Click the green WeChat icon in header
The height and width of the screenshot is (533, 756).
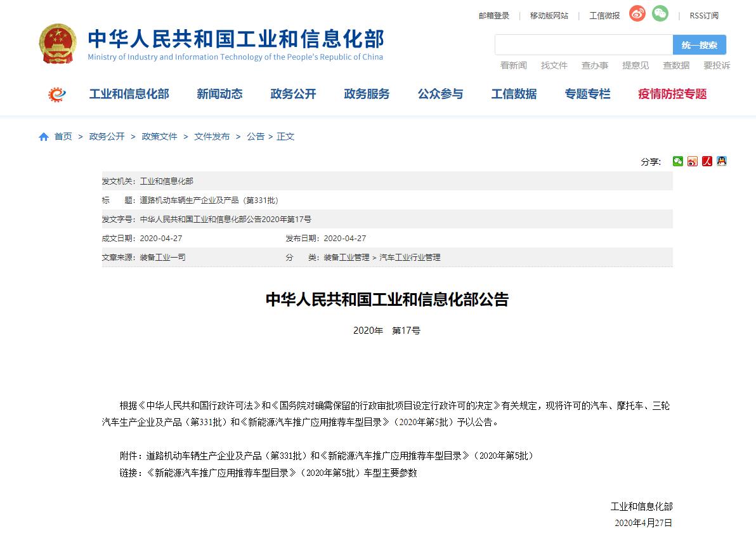click(660, 14)
